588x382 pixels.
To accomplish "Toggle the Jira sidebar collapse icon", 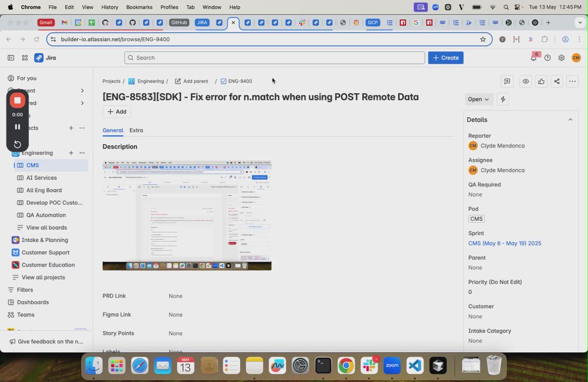I will [x=11, y=58].
